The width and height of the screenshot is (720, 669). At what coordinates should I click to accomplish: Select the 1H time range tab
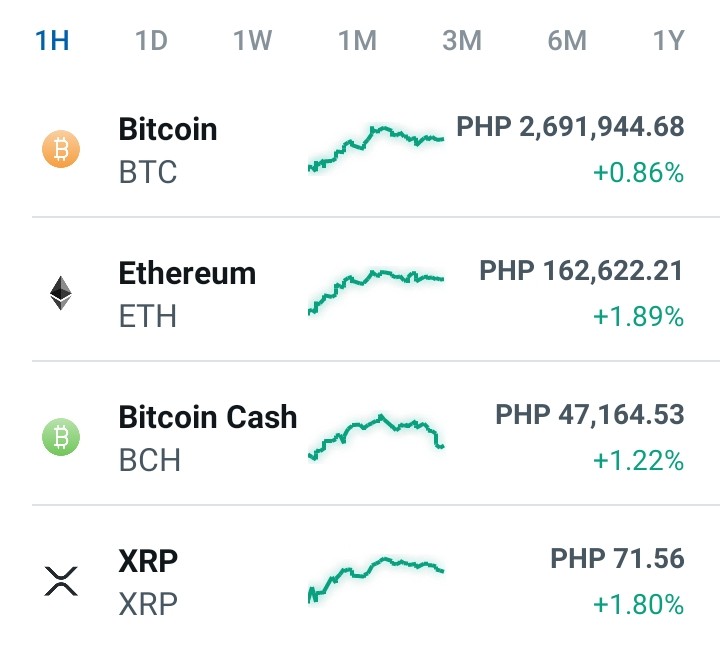(x=52, y=40)
